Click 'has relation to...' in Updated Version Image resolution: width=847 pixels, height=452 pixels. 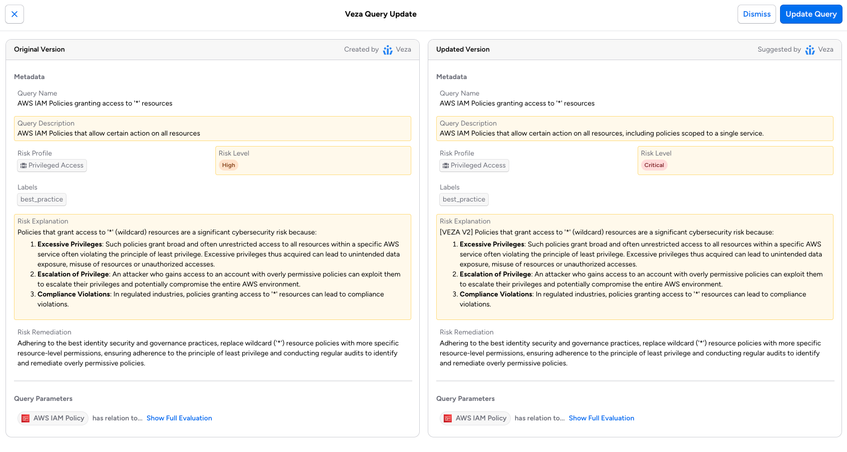pyautogui.click(x=539, y=418)
